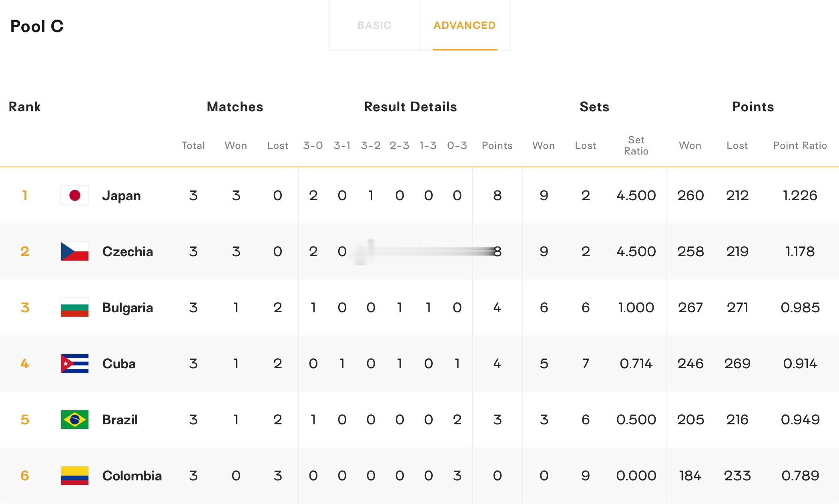The width and height of the screenshot is (839, 504).
Task: Click the Matches Total column header
Action: tap(193, 145)
